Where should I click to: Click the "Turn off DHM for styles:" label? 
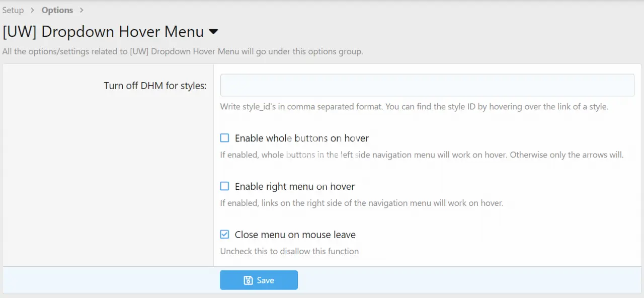tap(155, 86)
